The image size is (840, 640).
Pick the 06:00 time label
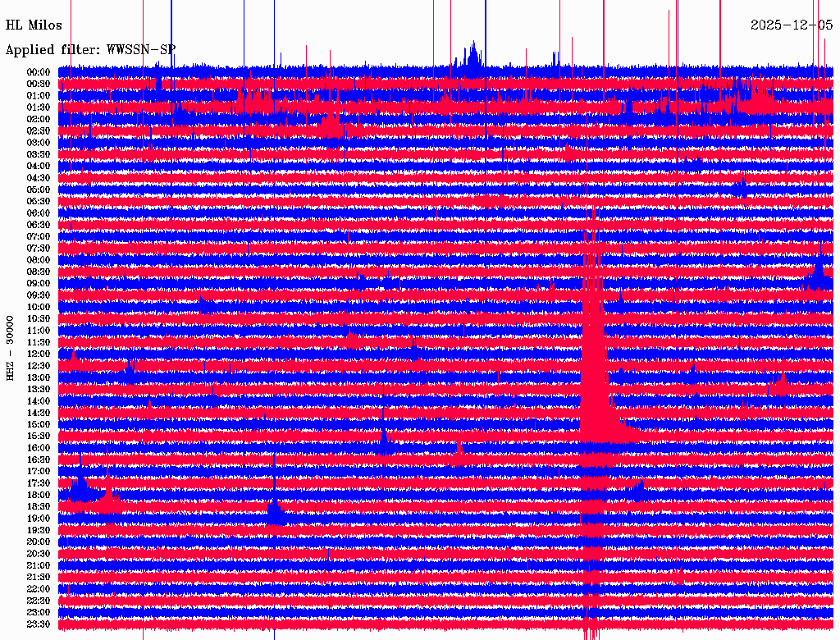39,213
